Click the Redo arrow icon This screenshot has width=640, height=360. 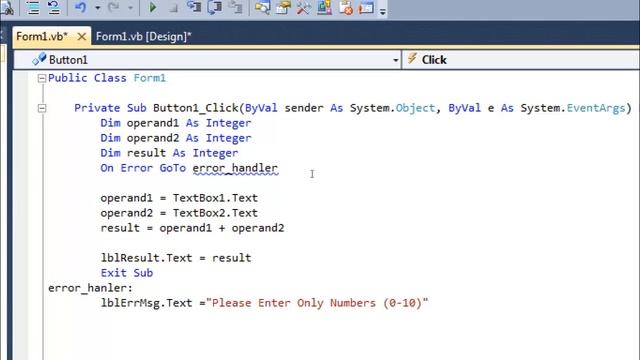point(113,8)
